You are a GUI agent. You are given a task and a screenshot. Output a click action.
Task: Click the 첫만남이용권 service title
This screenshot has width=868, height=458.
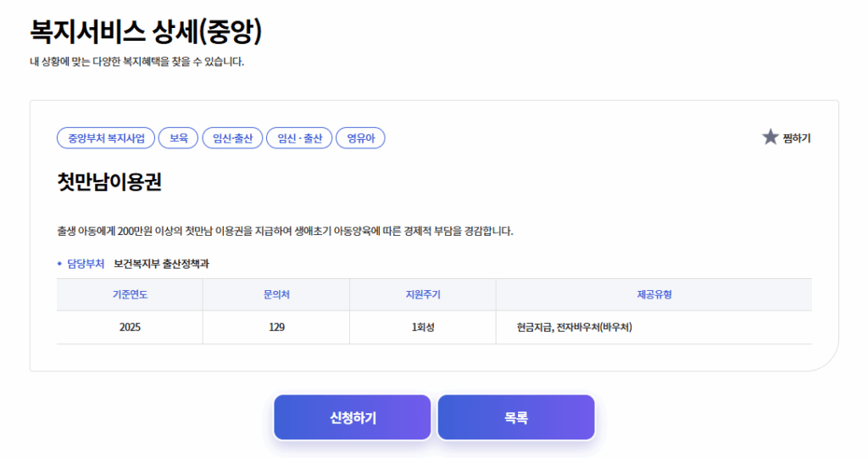tap(109, 182)
